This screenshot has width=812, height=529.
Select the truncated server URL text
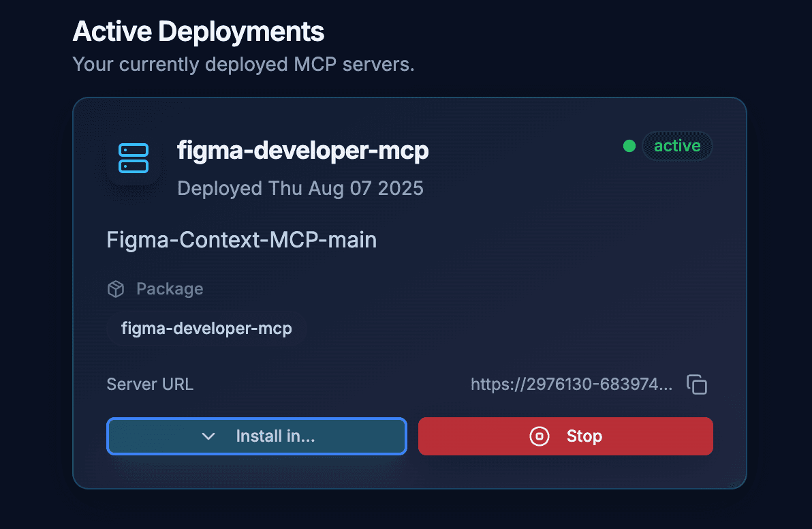point(572,384)
